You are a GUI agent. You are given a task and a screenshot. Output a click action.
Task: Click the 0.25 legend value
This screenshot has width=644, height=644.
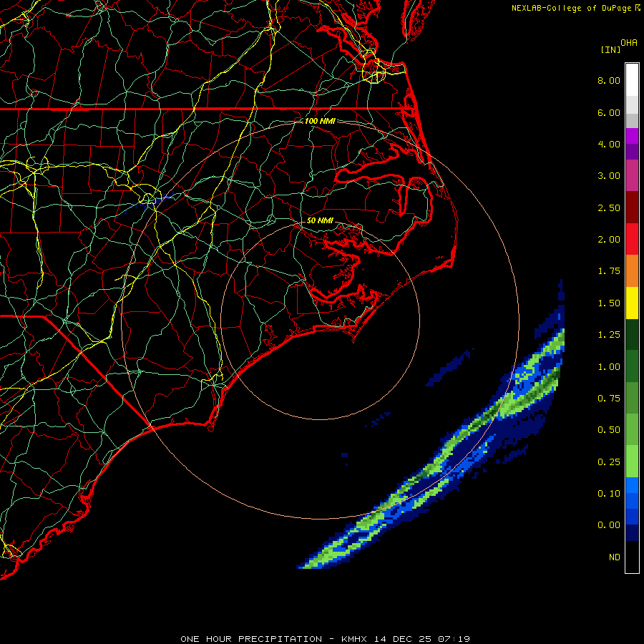click(x=609, y=462)
